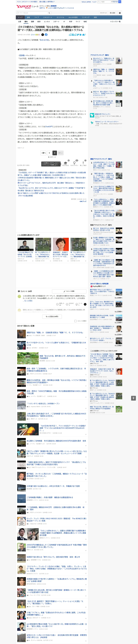Click the search magnifier beside the keyword field
Viewport: 138px width, 644px height.
49,13
